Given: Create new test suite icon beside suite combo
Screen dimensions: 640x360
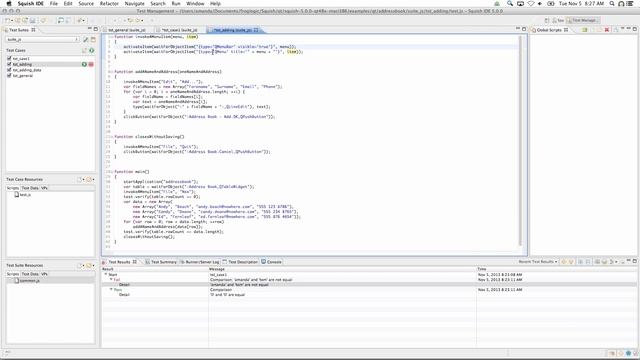Looking at the screenshot, I should pos(93,40).
